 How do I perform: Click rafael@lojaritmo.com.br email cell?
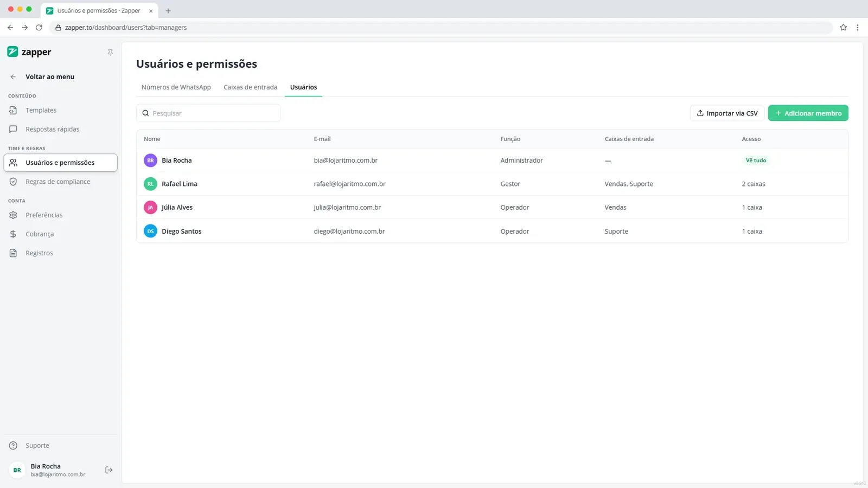point(349,184)
